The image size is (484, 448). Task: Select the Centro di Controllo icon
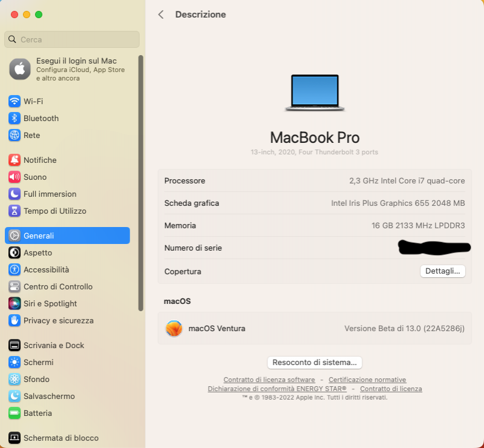(15, 286)
